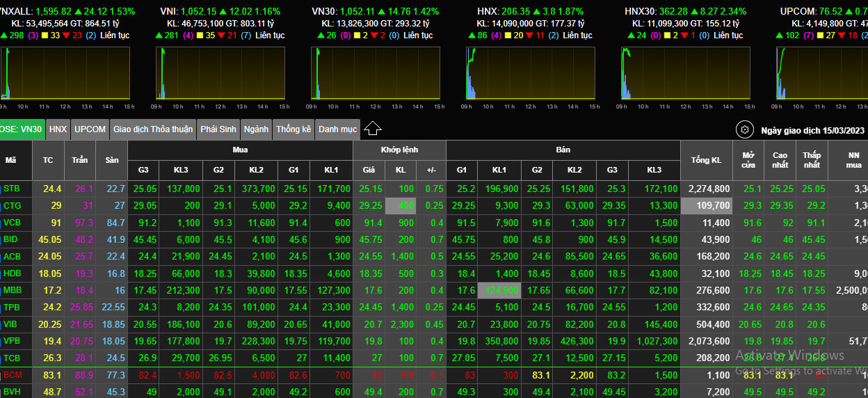Open the VN30 index chart

click(376, 73)
